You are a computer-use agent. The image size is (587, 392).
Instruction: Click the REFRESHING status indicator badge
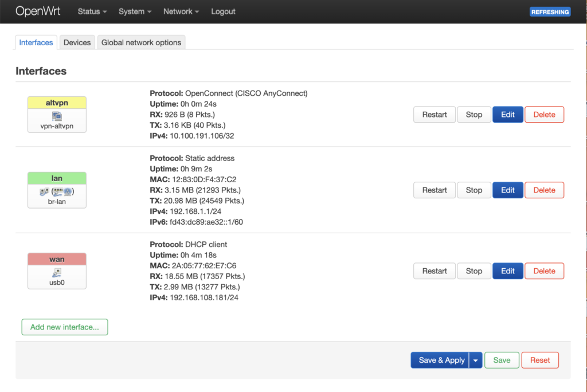click(x=550, y=12)
